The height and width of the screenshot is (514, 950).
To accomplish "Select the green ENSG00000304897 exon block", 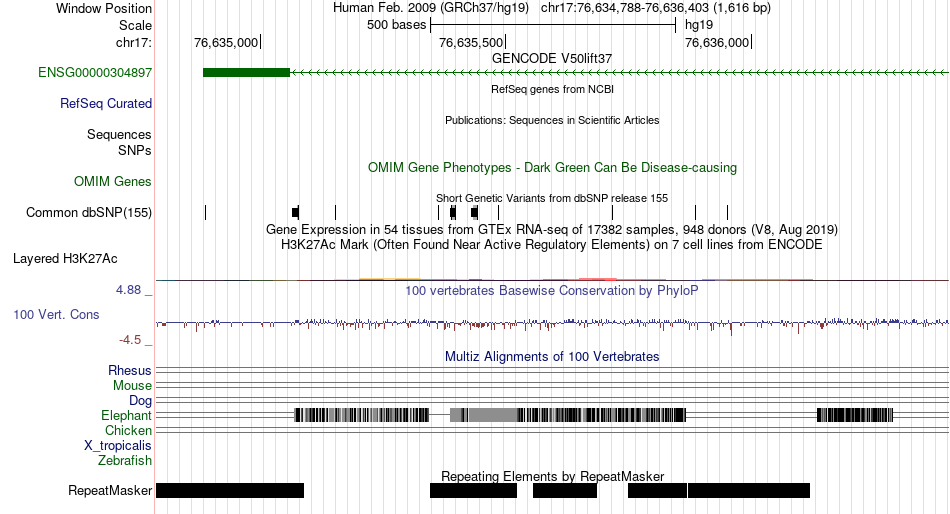I will coord(247,73).
